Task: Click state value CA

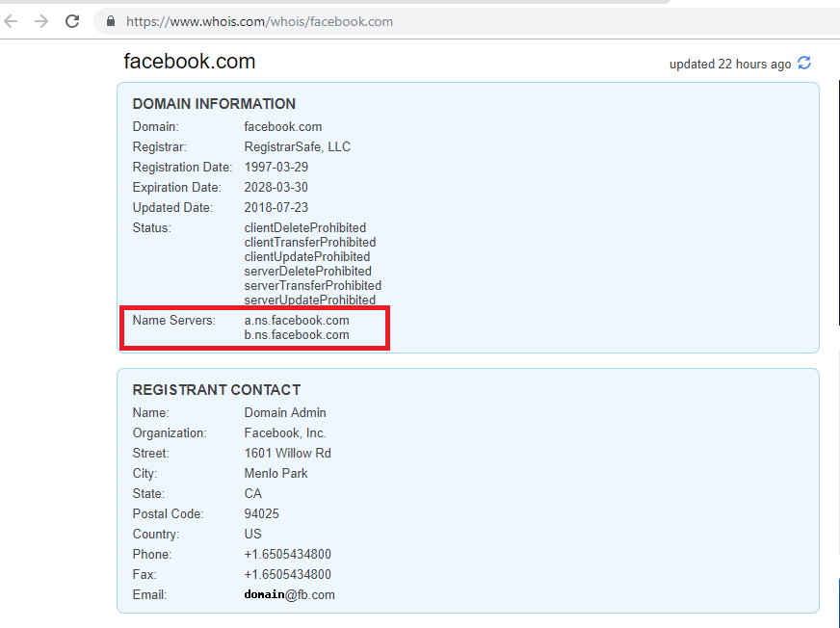Action: point(252,493)
